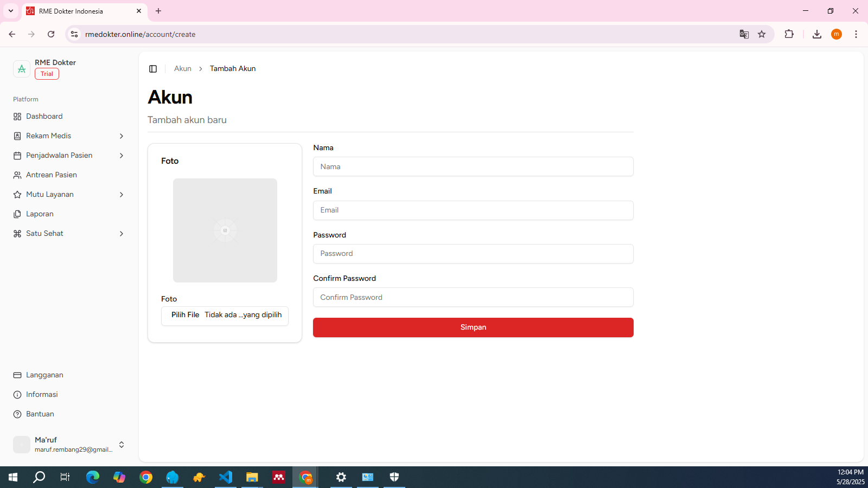Click the RME Dokter logo icon
Image resolution: width=868 pixels, height=488 pixels.
tap(22, 69)
